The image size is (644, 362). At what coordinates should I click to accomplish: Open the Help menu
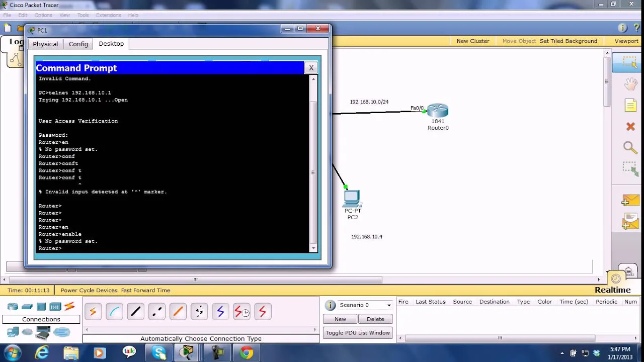click(133, 15)
